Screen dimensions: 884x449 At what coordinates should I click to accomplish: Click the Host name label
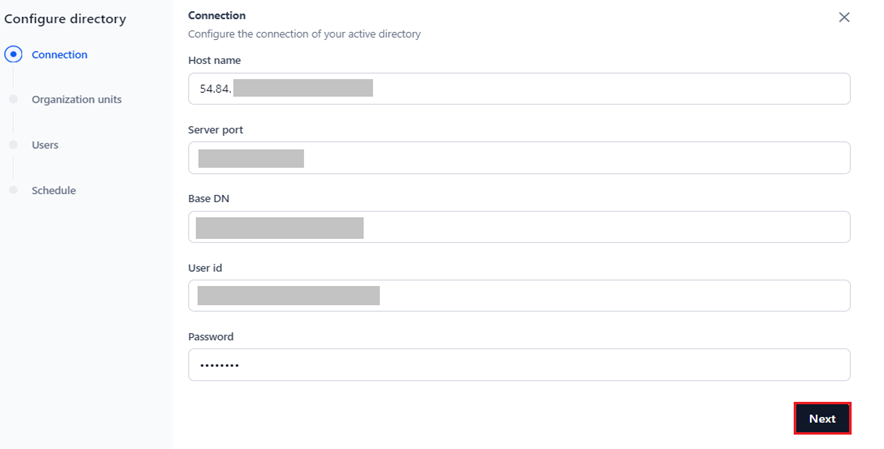point(214,60)
